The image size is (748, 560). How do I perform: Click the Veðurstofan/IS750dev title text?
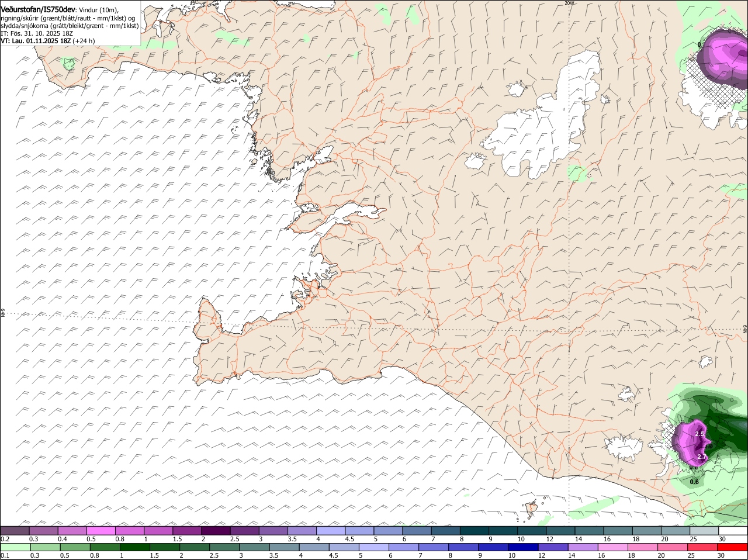pos(38,10)
